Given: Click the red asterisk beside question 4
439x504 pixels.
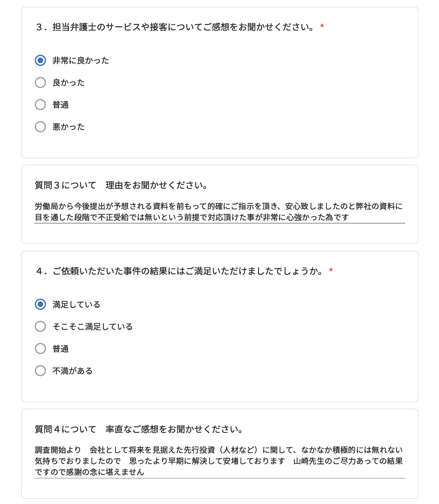Looking at the screenshot, I should coord(331,271).
